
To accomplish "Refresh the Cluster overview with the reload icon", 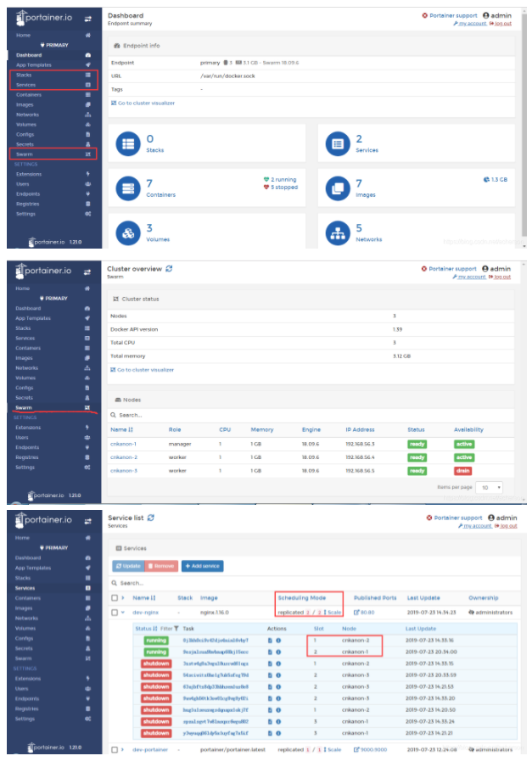I will (x=169, y=269).
